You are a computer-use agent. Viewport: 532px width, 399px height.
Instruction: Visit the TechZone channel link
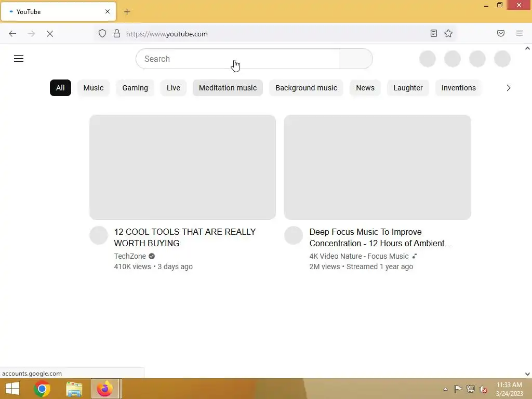click(x=130, y=256)
